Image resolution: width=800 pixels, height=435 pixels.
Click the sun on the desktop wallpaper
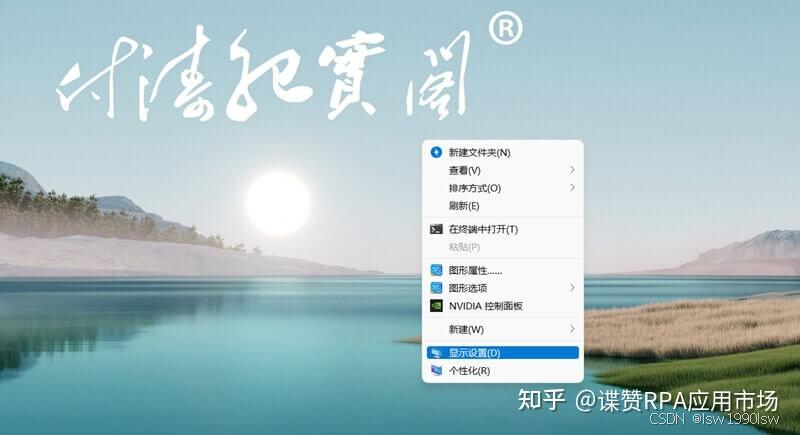coord(277,203)
